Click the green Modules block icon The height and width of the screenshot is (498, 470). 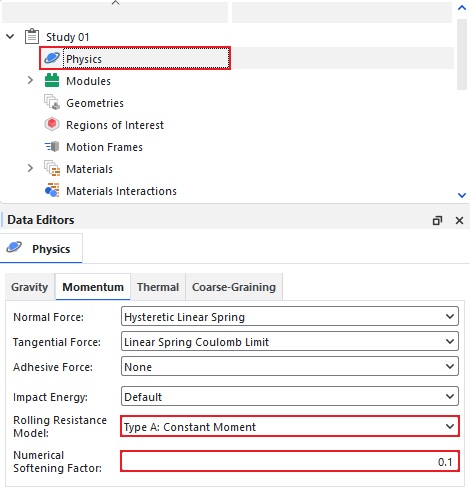point(52,80)
